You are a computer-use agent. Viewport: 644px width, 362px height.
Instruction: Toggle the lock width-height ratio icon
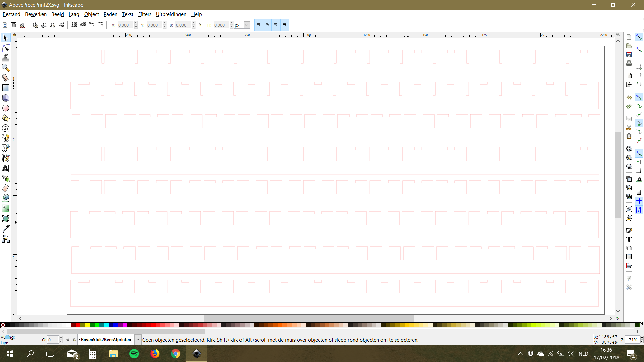(200, 25)
